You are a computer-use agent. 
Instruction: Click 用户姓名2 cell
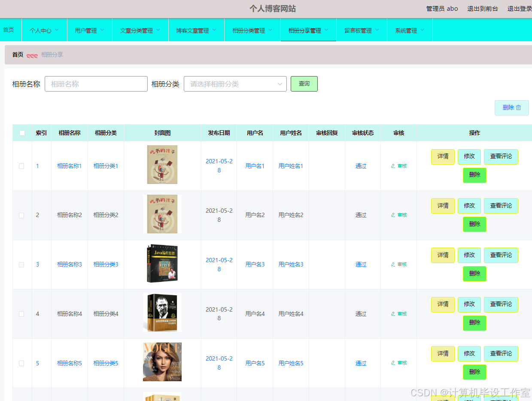(x=291, y=215)
